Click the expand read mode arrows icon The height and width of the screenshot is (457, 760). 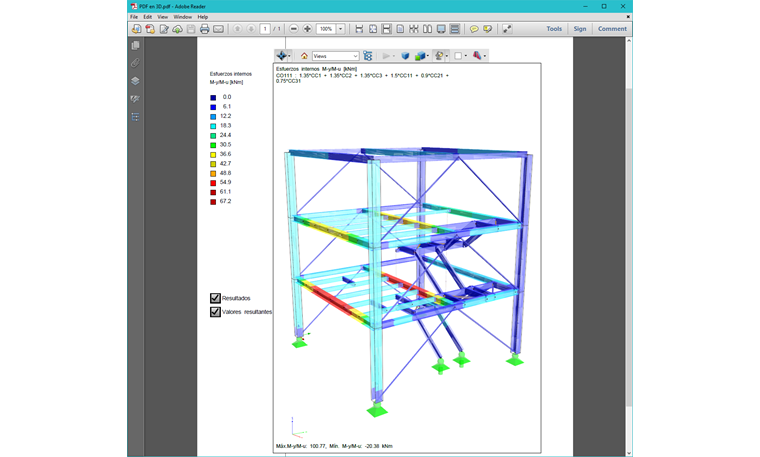click(x=507, y=29)
